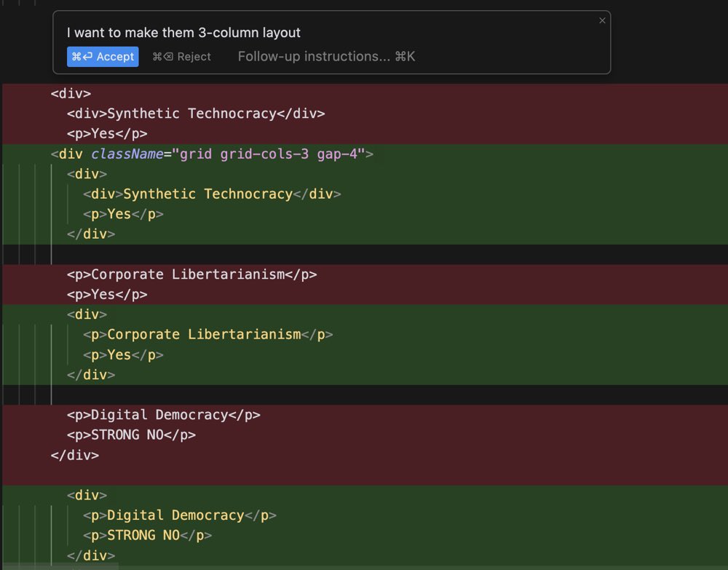Click the removed STRONG NO paragraph line
The height and width of the screenshot is (570, 728).
click(131, 435)
